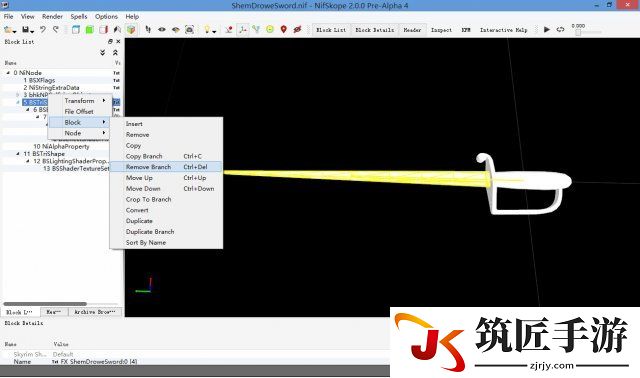Click the Inspect toolbar button

(x=441, y=30)
